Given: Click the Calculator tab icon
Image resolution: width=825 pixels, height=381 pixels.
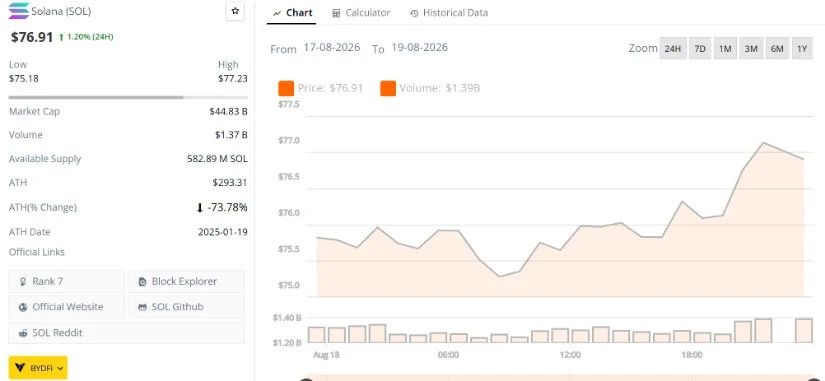Looking at the screenshot, I should click(336, 13).
